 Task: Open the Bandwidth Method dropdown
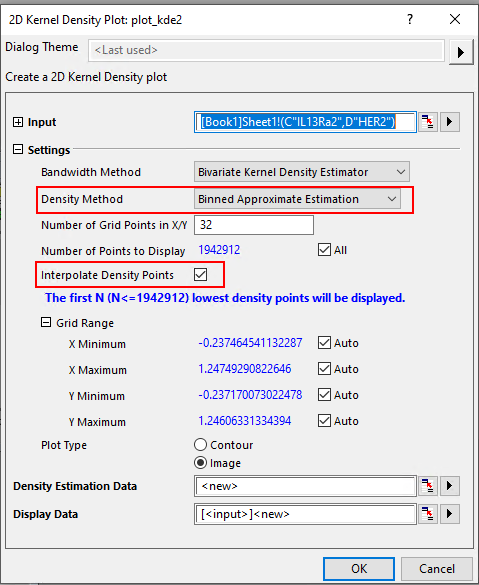(x=301, y=172)
